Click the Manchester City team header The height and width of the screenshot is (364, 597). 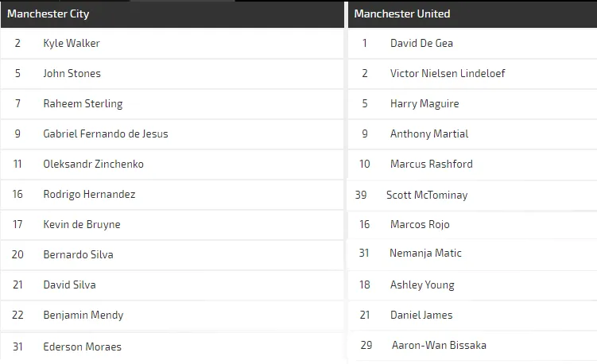[48, 14]
